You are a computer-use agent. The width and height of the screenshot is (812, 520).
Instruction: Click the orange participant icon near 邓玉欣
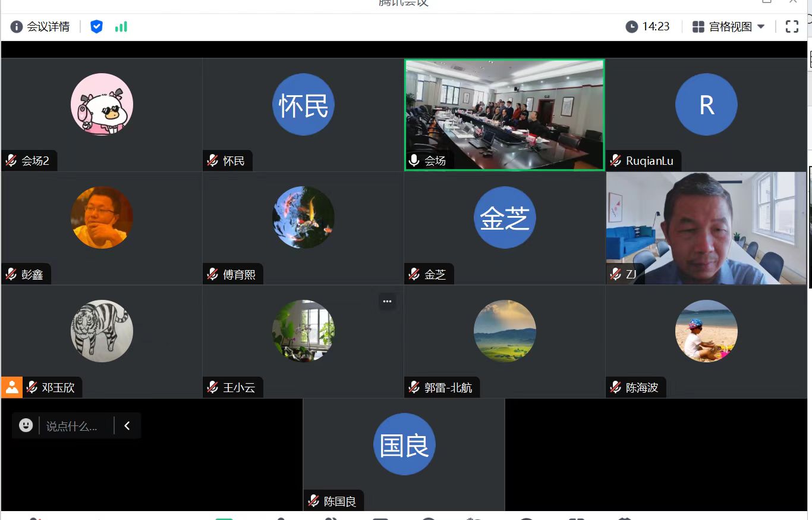tap(11, 387)
